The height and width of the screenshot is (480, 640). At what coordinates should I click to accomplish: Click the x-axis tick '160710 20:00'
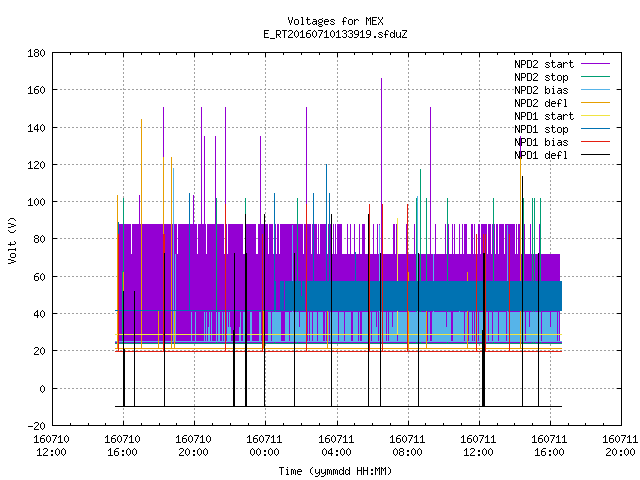(193, 446)
